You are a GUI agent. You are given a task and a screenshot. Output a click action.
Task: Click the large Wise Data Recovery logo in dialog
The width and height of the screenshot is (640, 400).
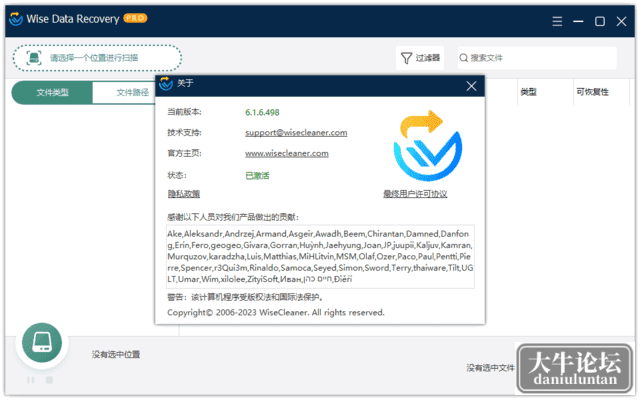(x=427, y=146)
